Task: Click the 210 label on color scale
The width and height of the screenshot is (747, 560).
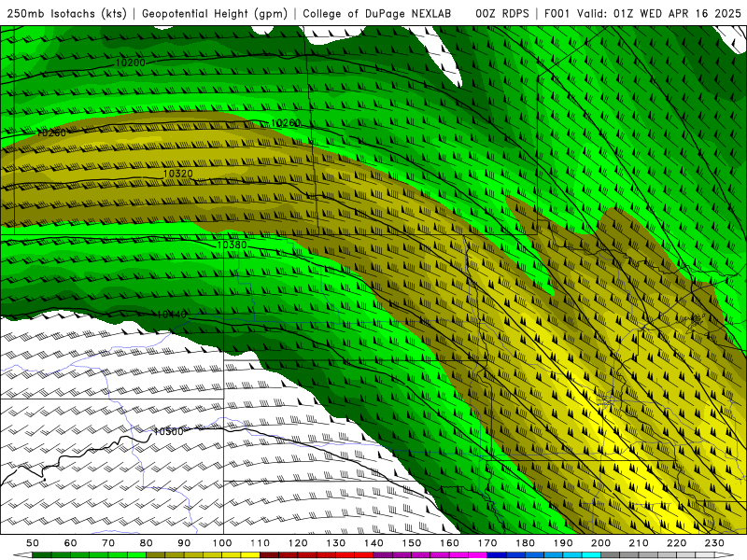Action: pos(639,543)
